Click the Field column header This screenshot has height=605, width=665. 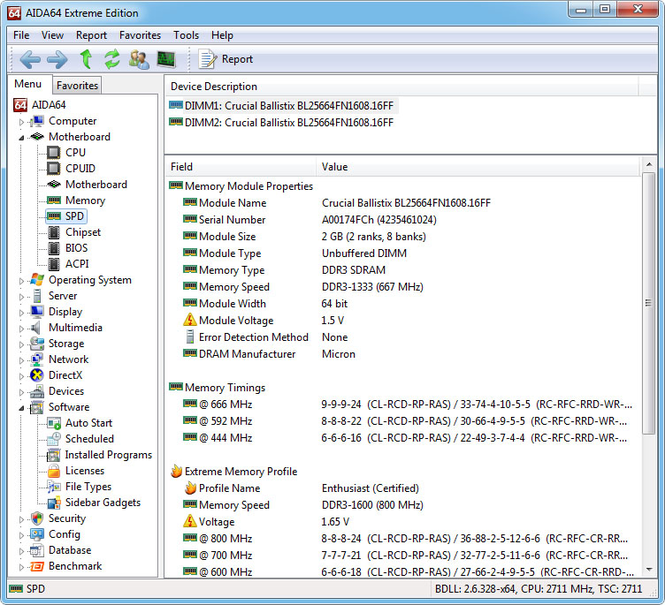click(240, 167)
